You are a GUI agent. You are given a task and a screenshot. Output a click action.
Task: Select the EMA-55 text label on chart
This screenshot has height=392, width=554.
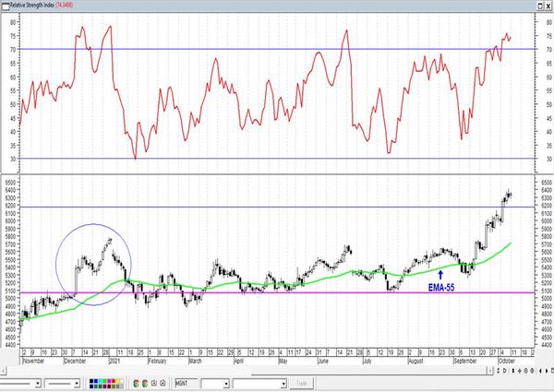click(441, 288)
